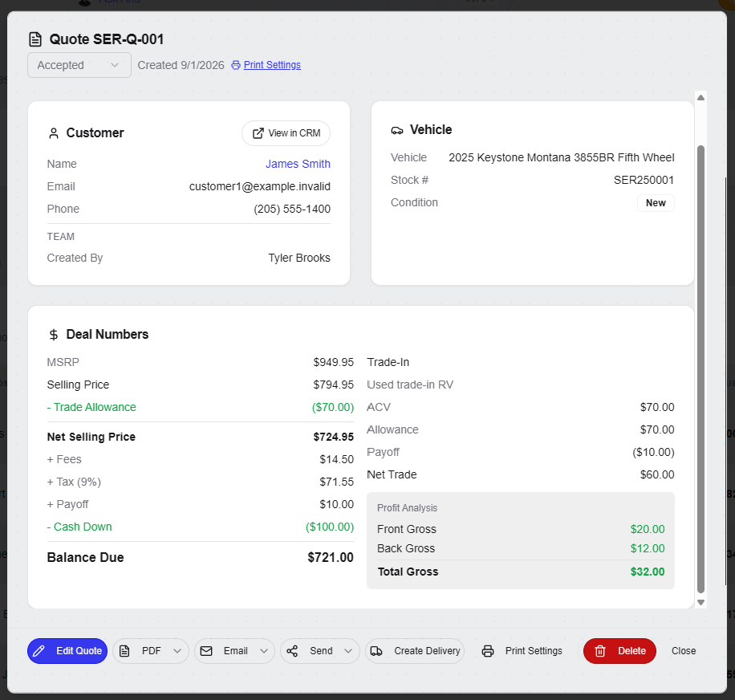Select the trade-in Payoff ($10.00)
735x700 pixels.
click(x=653, y=452)
